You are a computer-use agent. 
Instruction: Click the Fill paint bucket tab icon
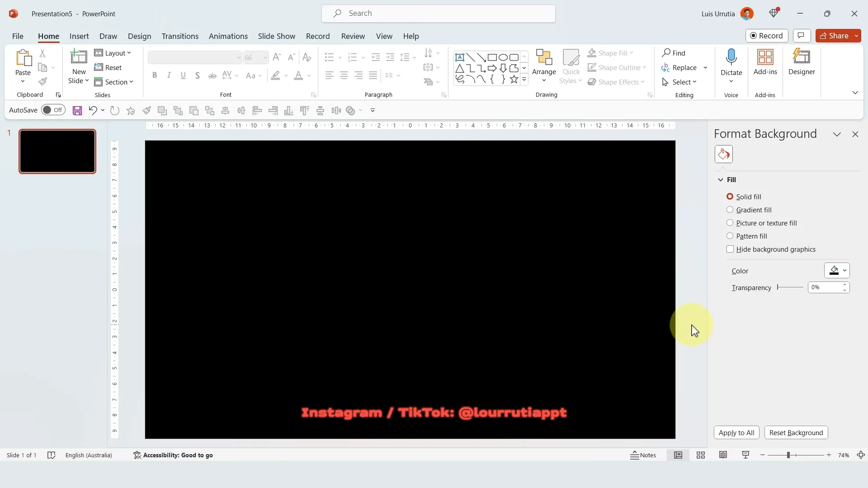[724, 154]
